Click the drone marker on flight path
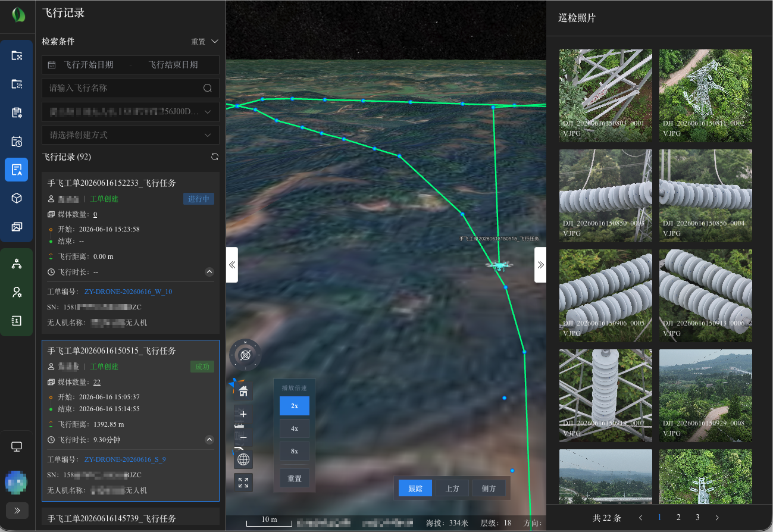The width and height of the screenshot is (773, 532). pos(499,264)
